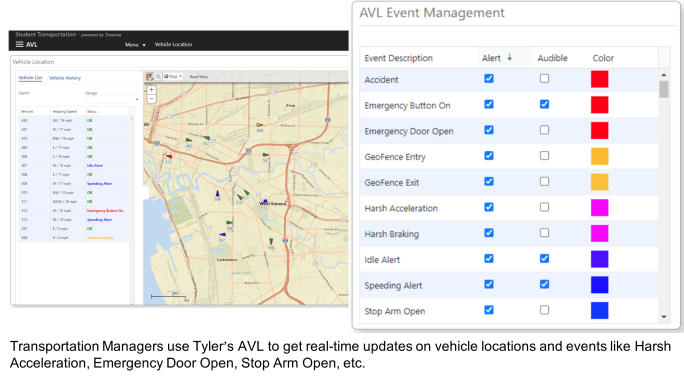Select vehicle row showing GeoFence Entry status

click(x=74, y=237)
